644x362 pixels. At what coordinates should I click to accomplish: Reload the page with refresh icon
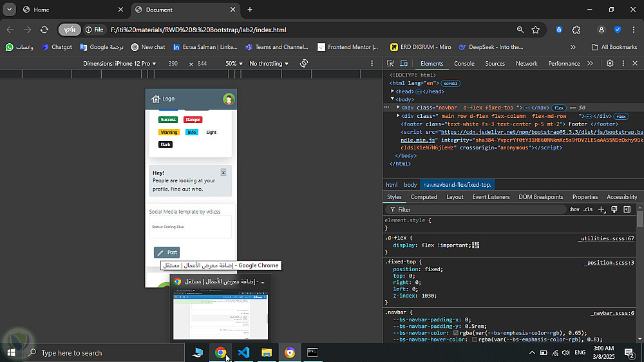tap(44, 30)
